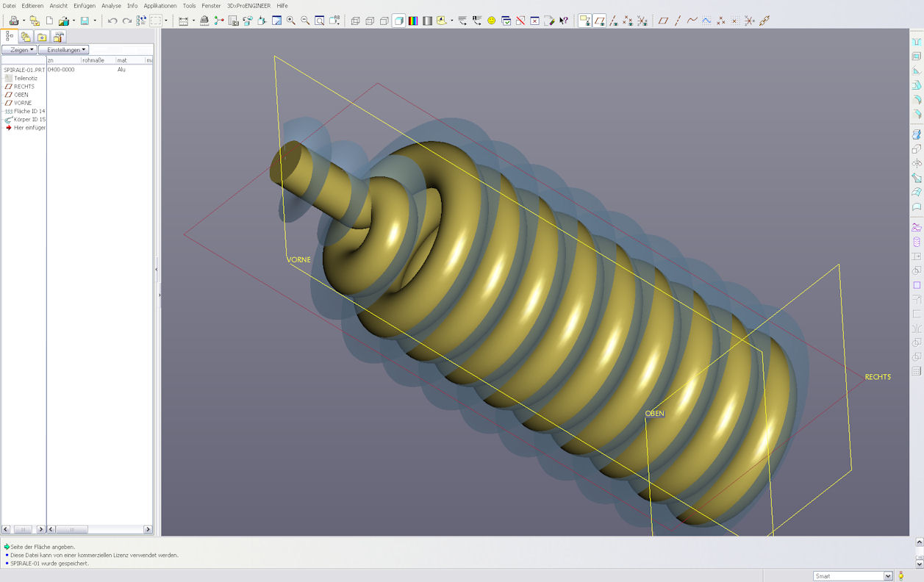Open the Zeigen dropdown
Viewport: 924px width, 582px height.
19,50
